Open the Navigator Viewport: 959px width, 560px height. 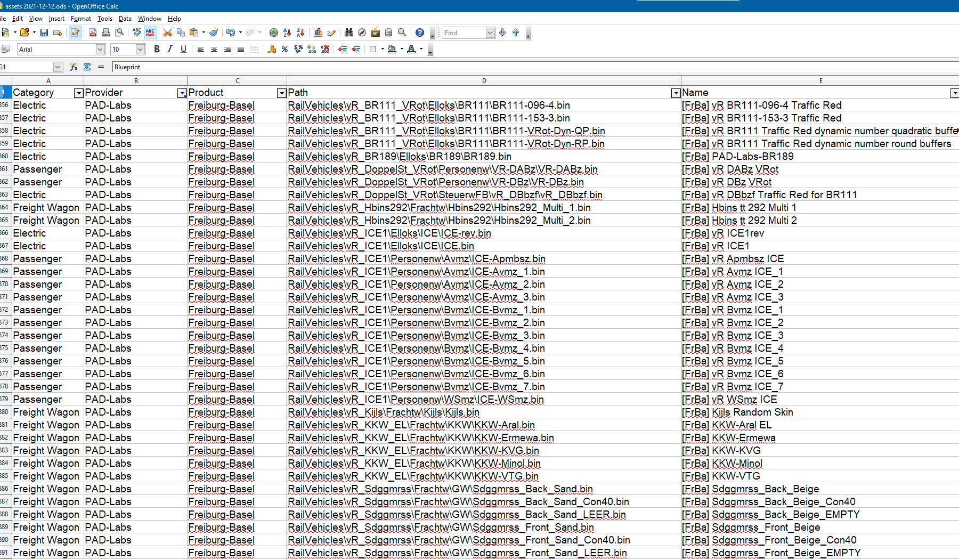click(x=362, y=33)
